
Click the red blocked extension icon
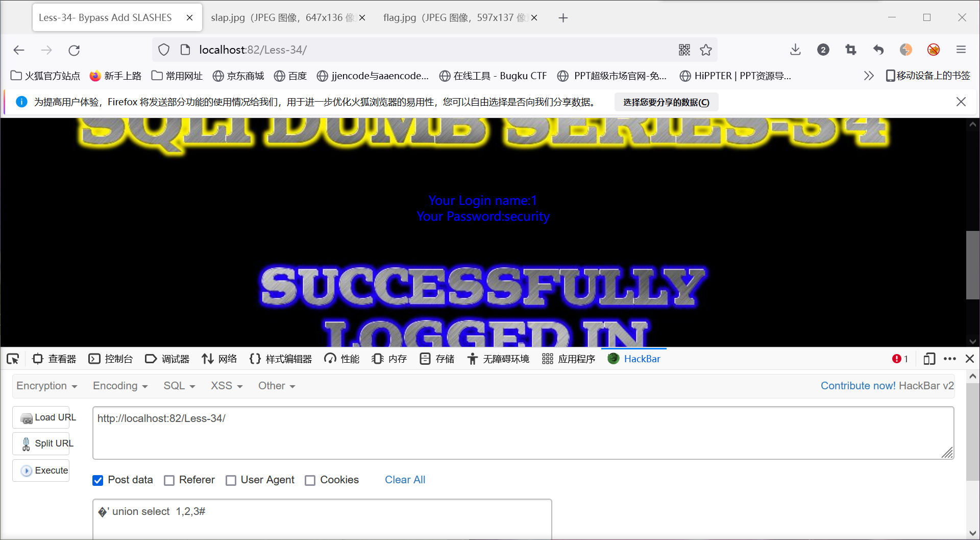934,50
